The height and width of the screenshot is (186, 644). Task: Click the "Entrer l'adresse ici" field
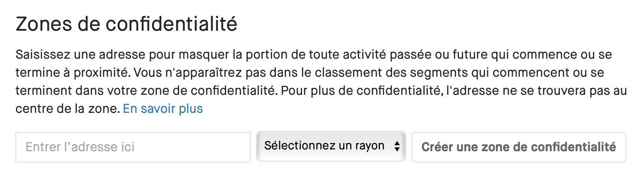pyautogui.click(x=133, y=147)
